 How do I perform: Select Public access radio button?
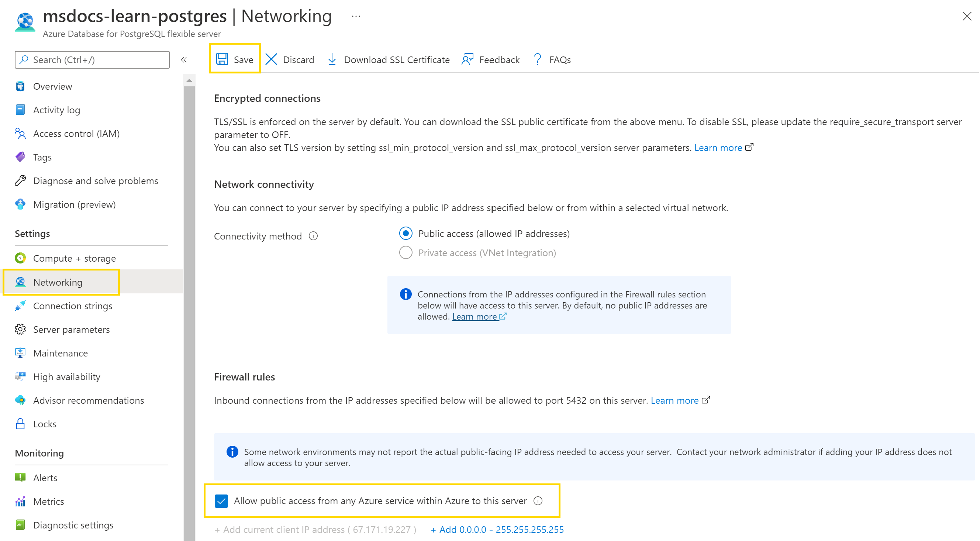pyautogui.click(x=406, y=233)
